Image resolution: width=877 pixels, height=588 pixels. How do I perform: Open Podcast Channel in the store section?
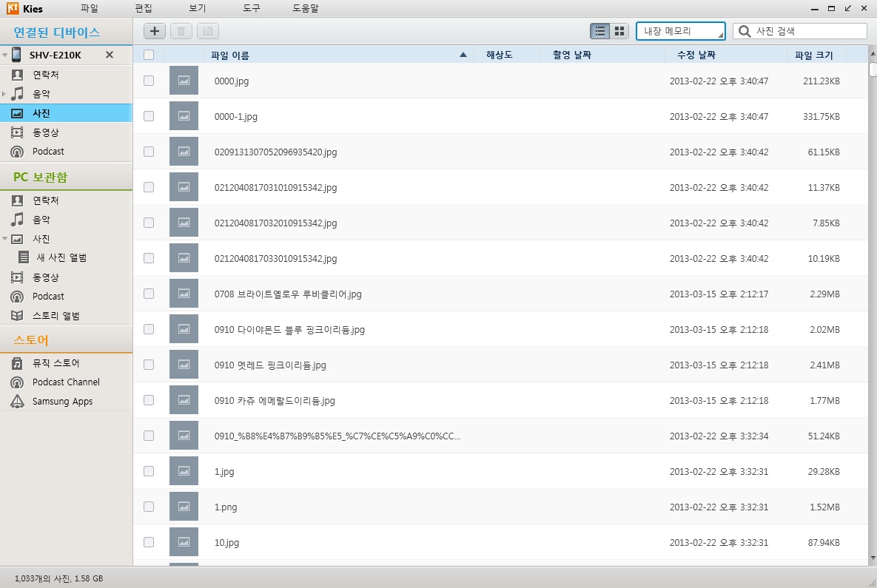click(65, 382)
